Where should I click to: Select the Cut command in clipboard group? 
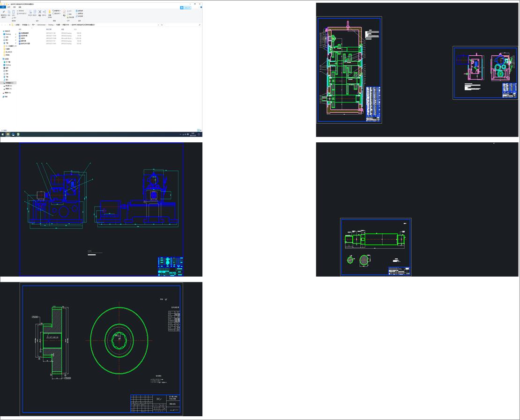pyautogui.click(x=14, y=18)
